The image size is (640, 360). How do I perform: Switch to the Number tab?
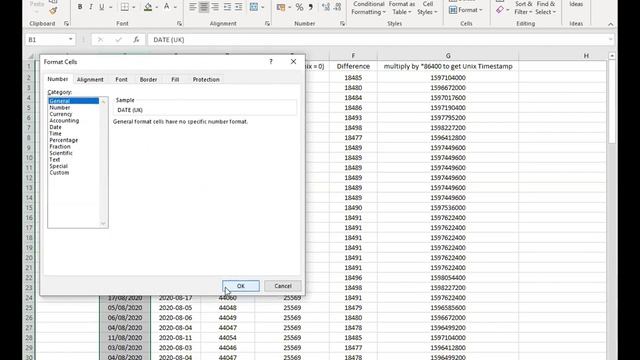[x=58, y=79]
